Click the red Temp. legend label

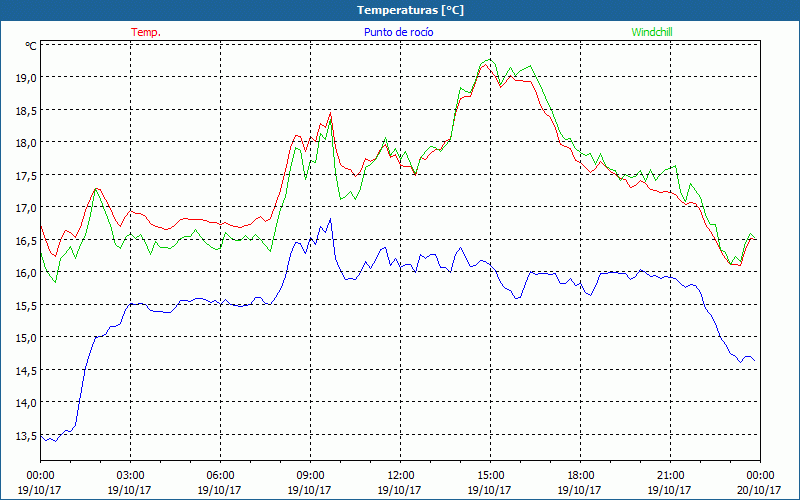pos(146,32)
